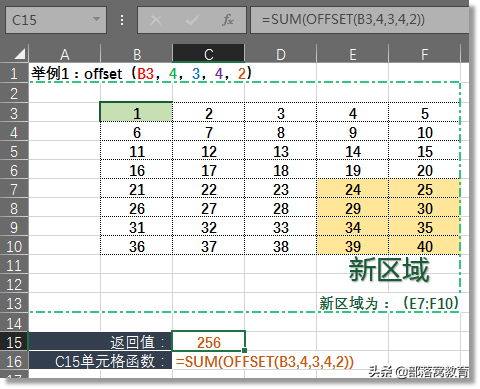Click the 举例1 offset title text
The height and width of the screenshot is (389, 480).
click(x=141, y=73)
